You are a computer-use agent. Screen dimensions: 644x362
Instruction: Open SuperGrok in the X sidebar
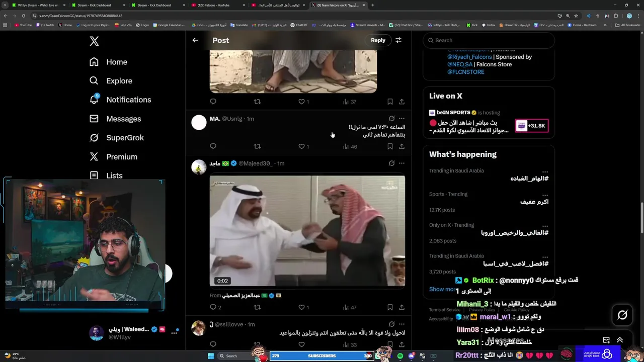tap(116, 138)
